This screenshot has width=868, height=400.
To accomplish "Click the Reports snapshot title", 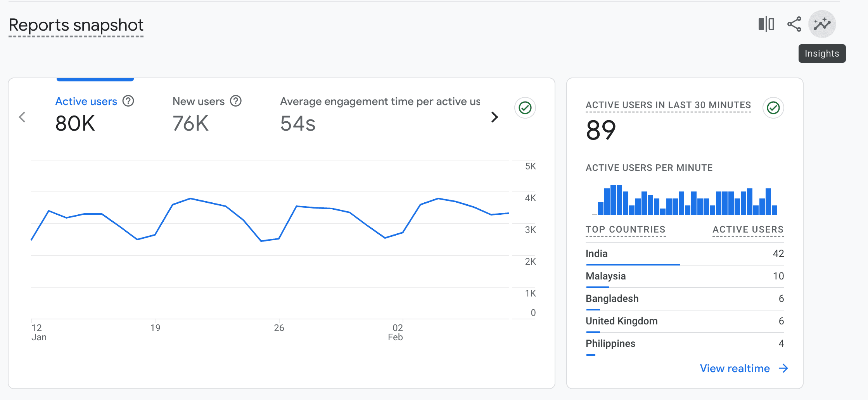I will 76,25.
